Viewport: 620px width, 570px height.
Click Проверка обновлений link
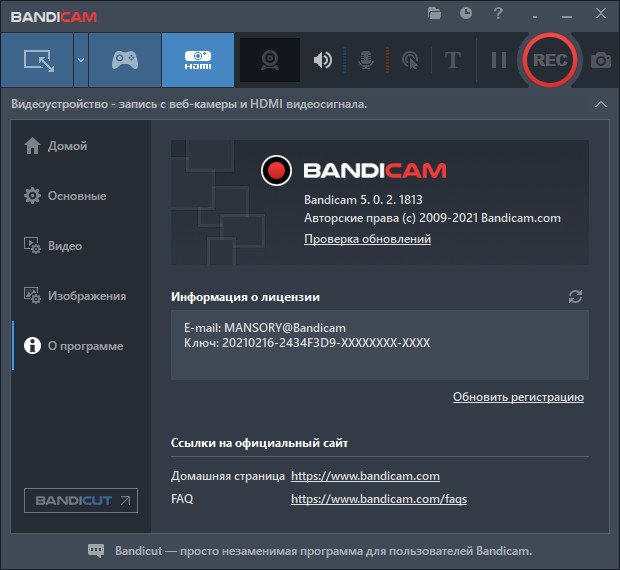coord(367,239)
